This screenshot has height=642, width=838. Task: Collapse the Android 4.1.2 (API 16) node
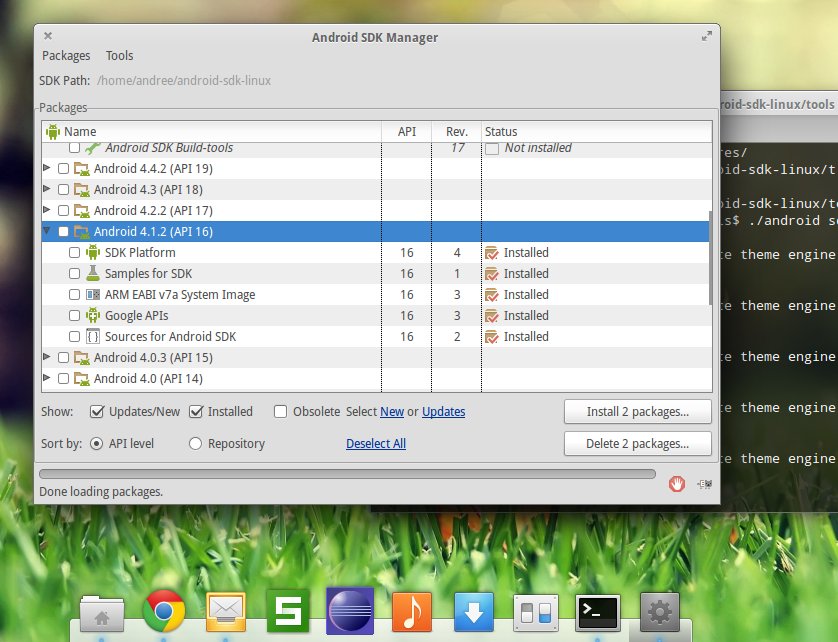coord(46,231)
